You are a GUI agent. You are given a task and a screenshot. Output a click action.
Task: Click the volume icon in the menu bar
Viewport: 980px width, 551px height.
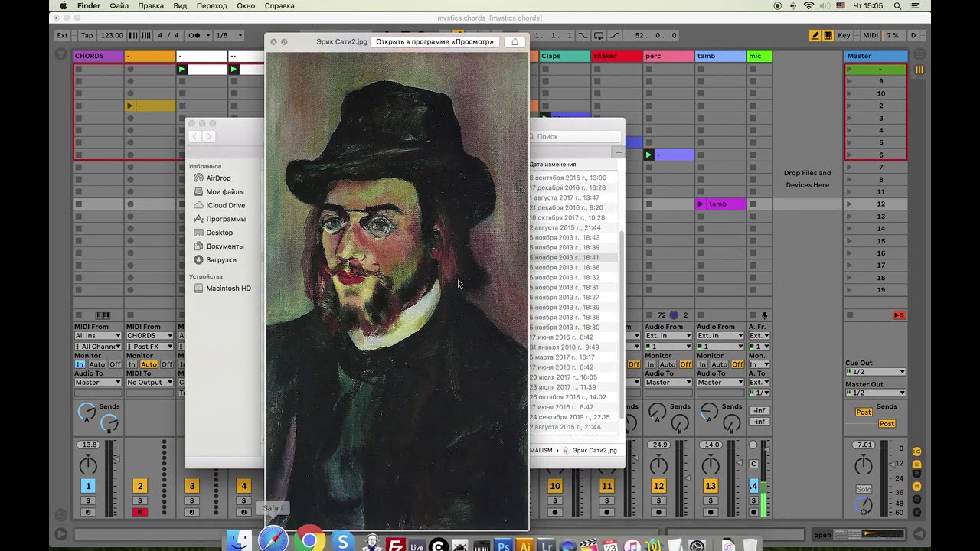click(825, 5)
